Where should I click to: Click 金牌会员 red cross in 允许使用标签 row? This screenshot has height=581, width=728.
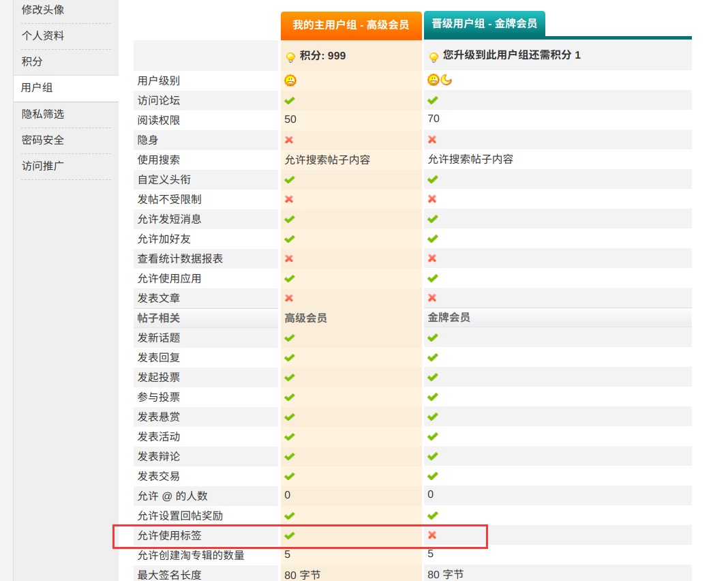[431, 535]
